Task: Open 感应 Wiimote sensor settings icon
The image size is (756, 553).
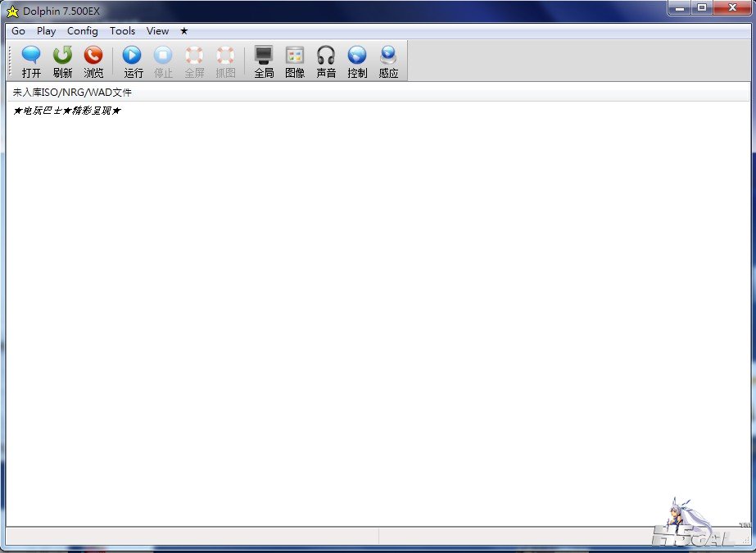Action: 388,61
